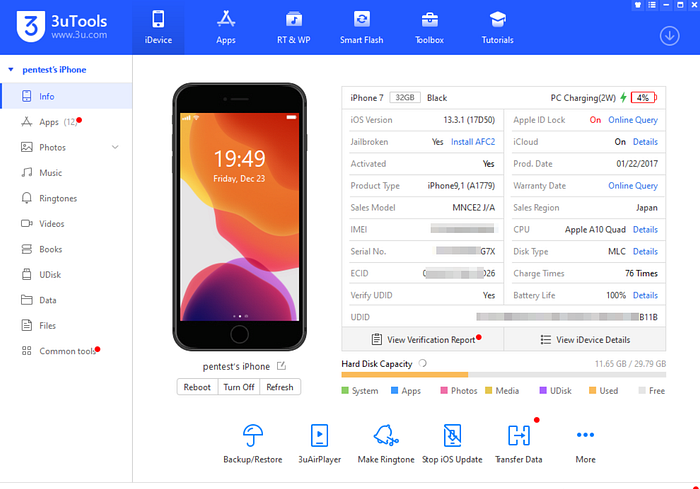Open View Verification Report
This screenshot has width=700, height=489.
pos(423,339)
